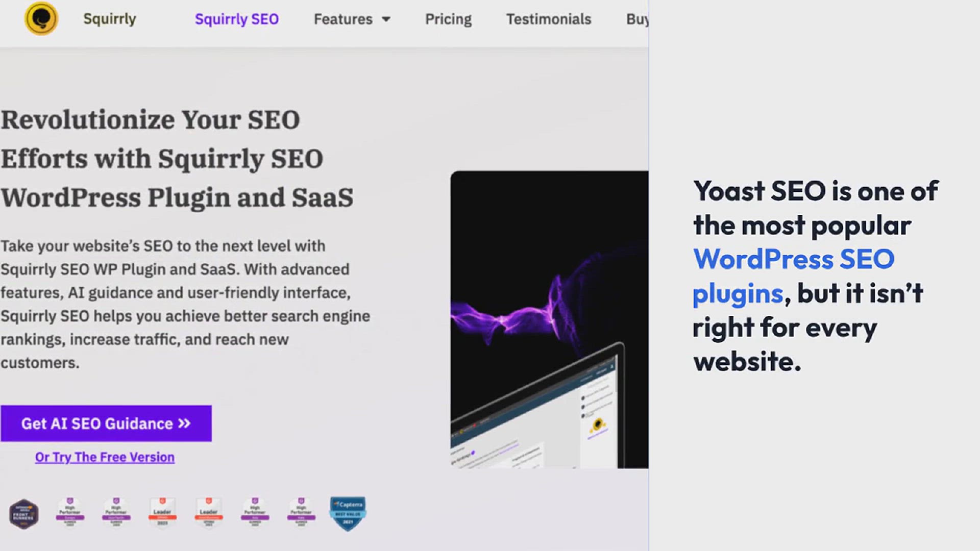
Task: Expand the Features dropdown menu
Action: [x=352, y=19]
